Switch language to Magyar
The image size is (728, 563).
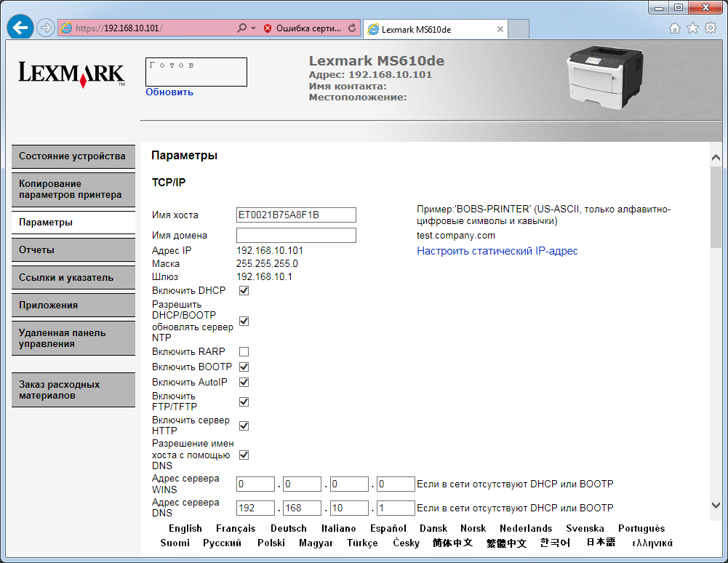click(x=316, y=543)
